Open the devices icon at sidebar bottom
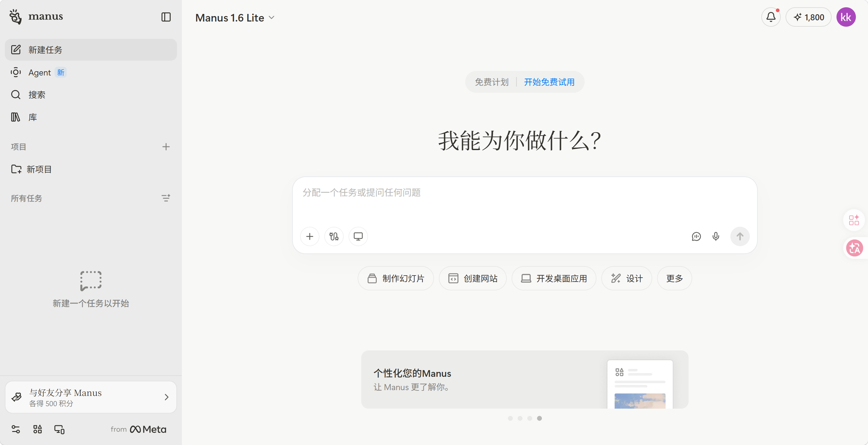 pyautogui.click(x=59, y=429)
